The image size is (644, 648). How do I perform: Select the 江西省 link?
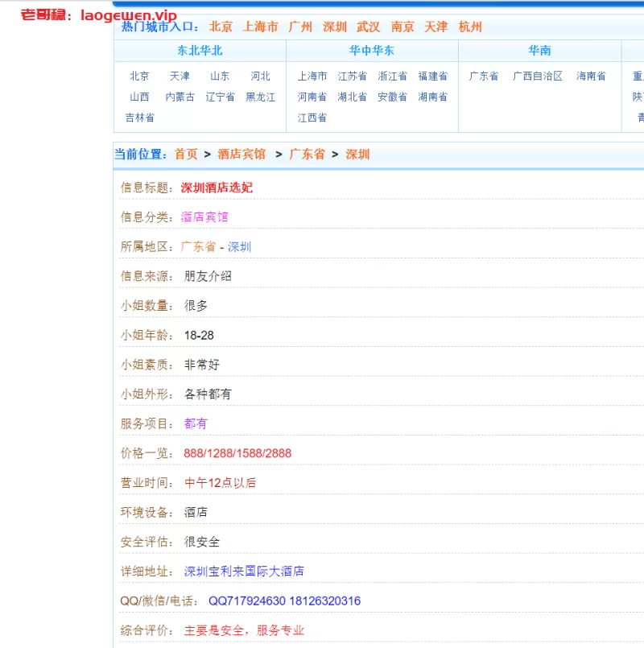(x=312, y=118)
